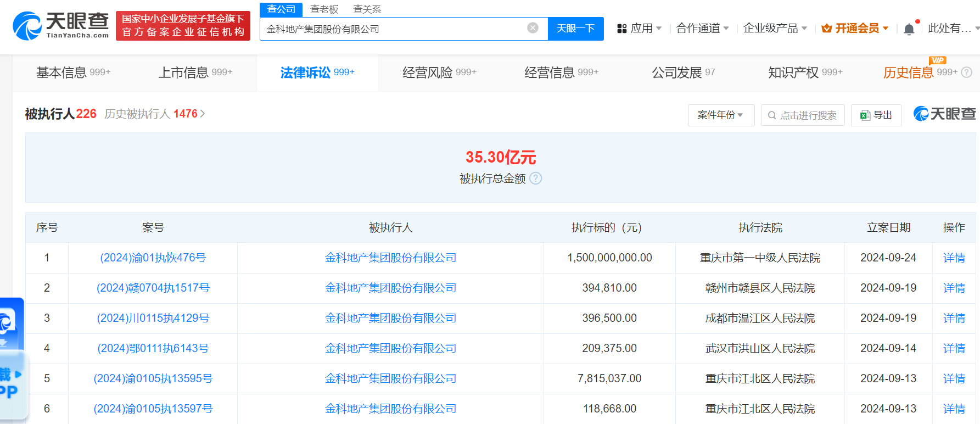This screenshot has width=980, height=424.
Task: Click the 天眼一下 search button
Action: (x=575, y=29)
